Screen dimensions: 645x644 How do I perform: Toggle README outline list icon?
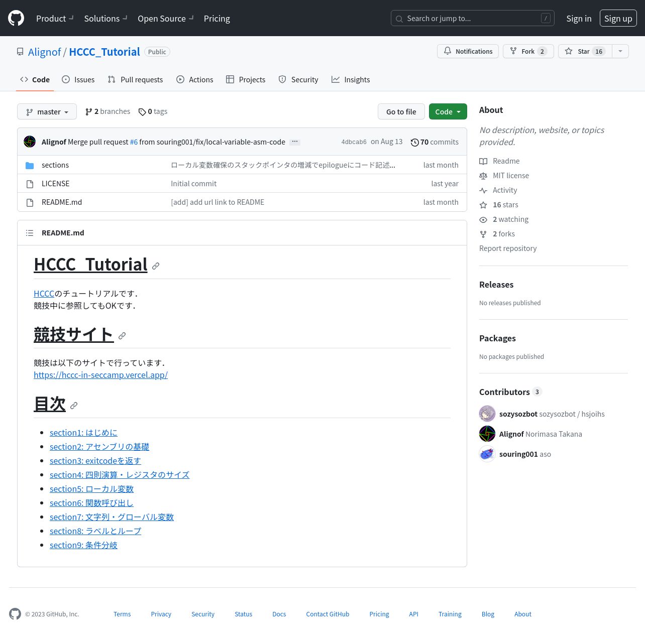click(x=30, y=233)
